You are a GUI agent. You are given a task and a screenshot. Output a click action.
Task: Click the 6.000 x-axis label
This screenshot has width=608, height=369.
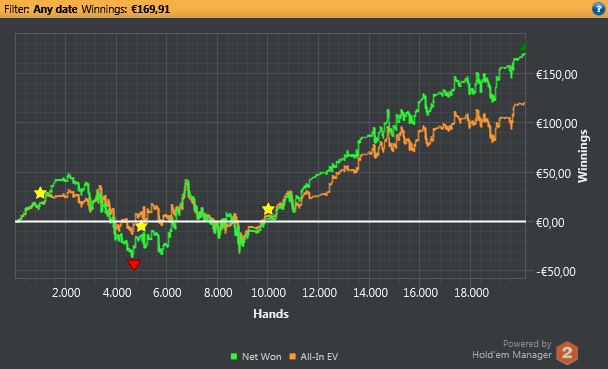(167, 292)
